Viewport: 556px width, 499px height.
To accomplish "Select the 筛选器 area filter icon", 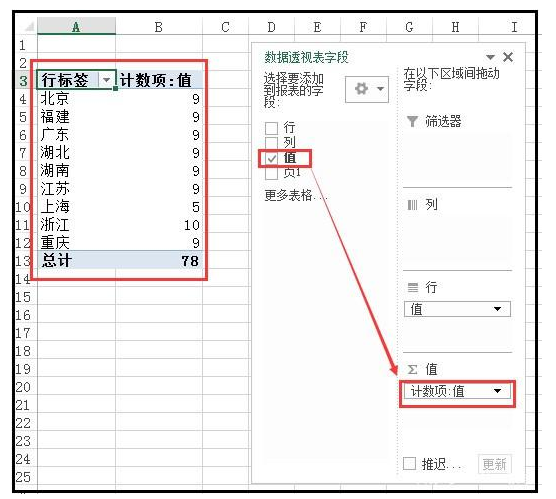I will pyautogui.click(x=412, y=121).
